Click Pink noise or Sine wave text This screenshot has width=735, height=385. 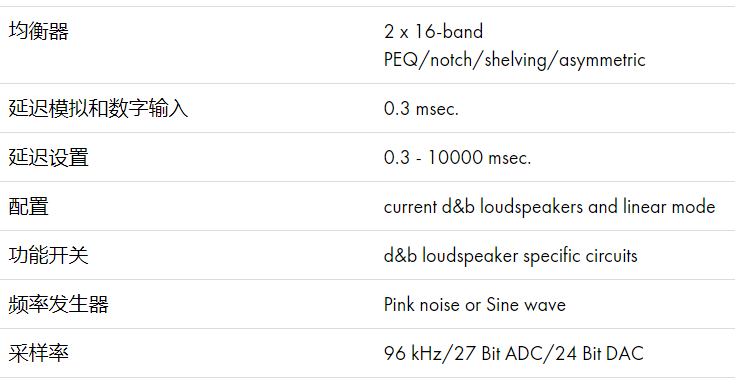point(474,305)
